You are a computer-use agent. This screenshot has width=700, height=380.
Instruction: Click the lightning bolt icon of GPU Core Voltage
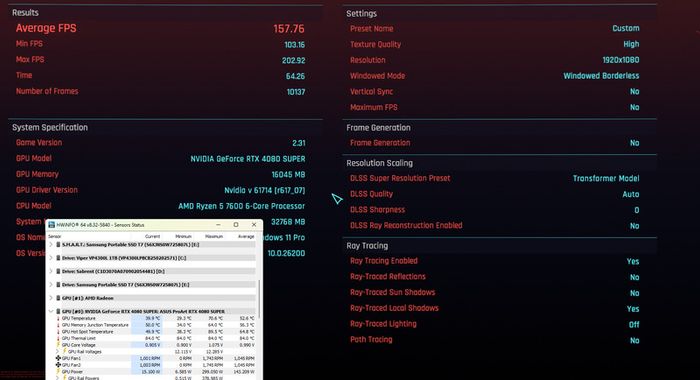(x=58, y=345)
